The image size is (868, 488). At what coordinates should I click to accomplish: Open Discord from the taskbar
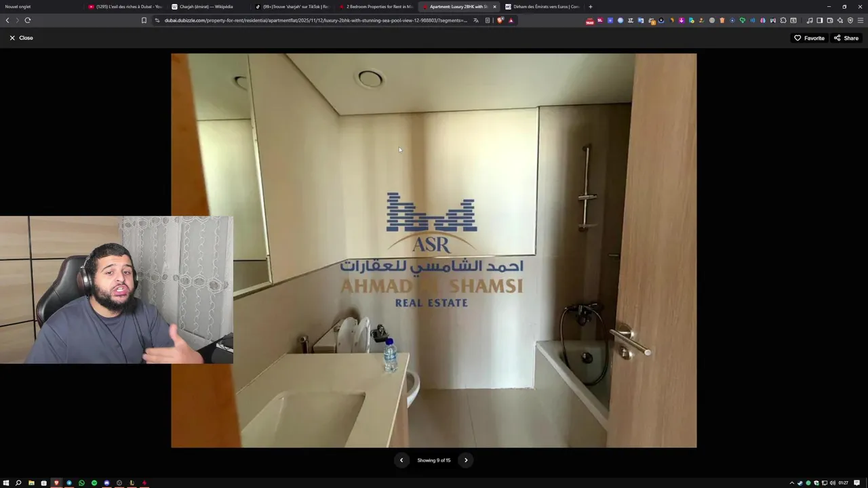tap(107, 483)
